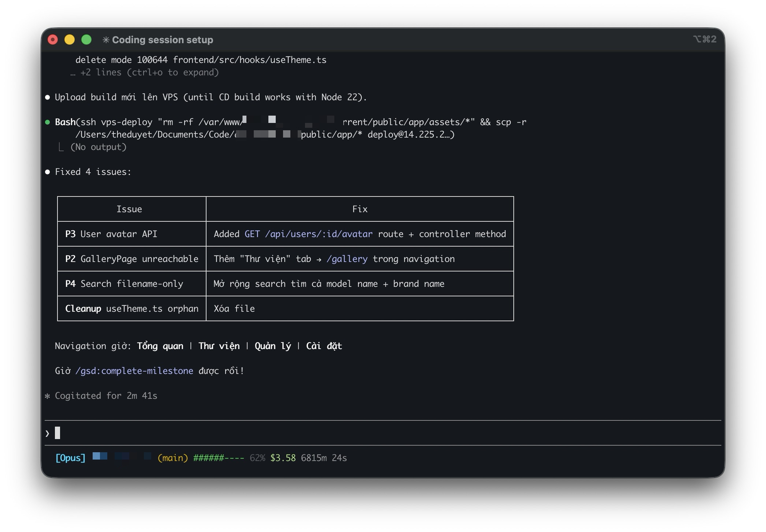Click the prompt chevron icon
Screen dimensions: 766x532
(x=47, y=434)
